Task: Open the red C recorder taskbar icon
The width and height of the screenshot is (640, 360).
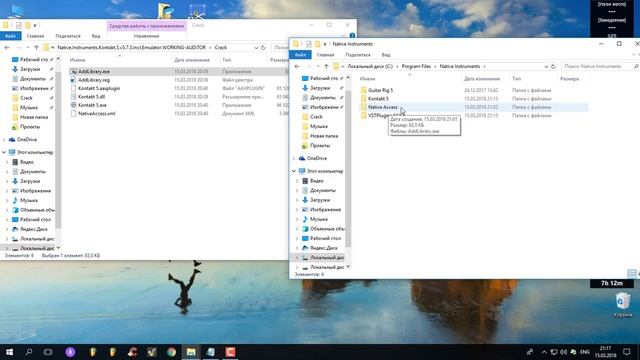Action: (230, 352)
